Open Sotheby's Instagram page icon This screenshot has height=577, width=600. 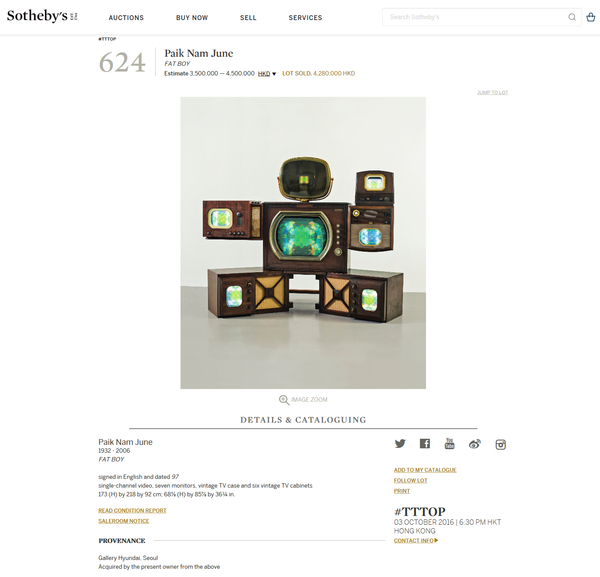tap(501, 445)
